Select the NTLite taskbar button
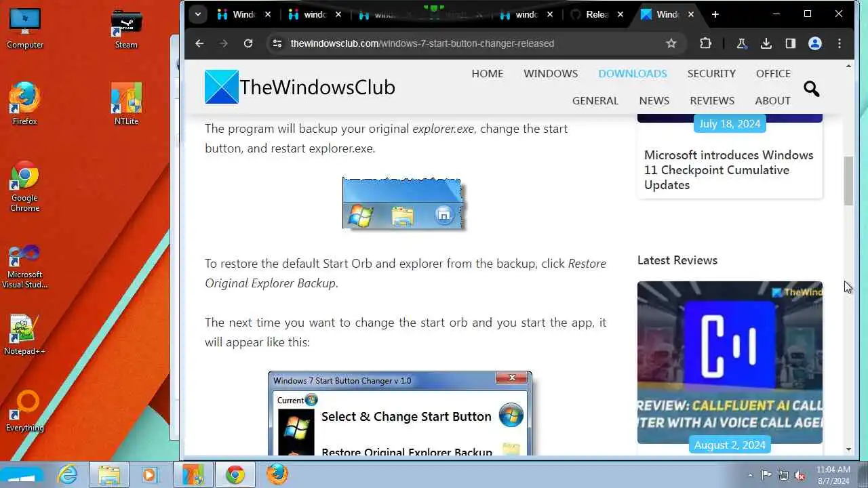868x488 pixels. click(193, 474)
